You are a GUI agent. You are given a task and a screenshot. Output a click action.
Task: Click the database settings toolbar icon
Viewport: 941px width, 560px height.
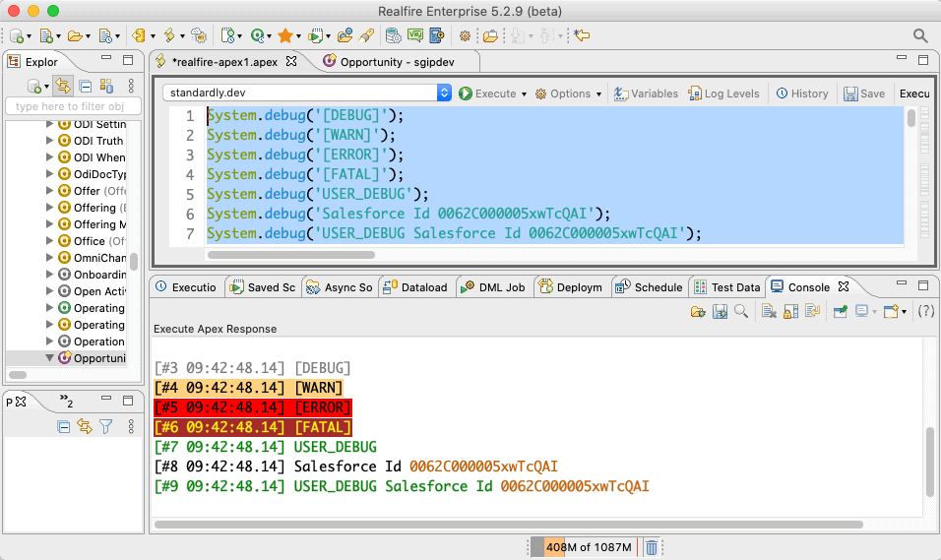coord(393,36)
